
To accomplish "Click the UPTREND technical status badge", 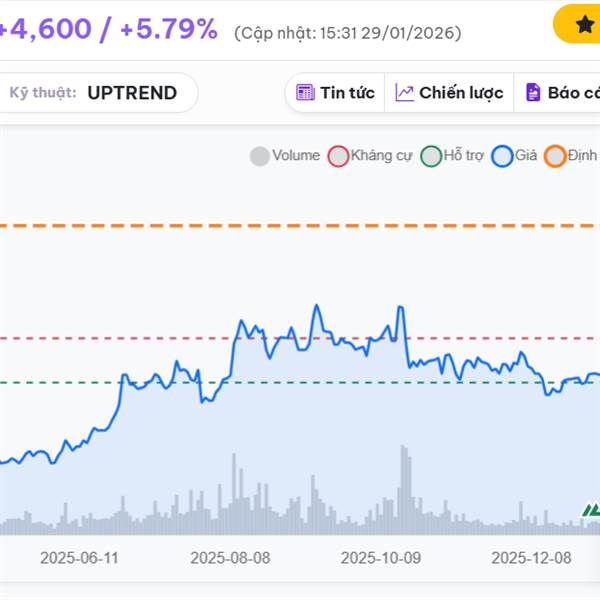I will [x=132, y=93].
